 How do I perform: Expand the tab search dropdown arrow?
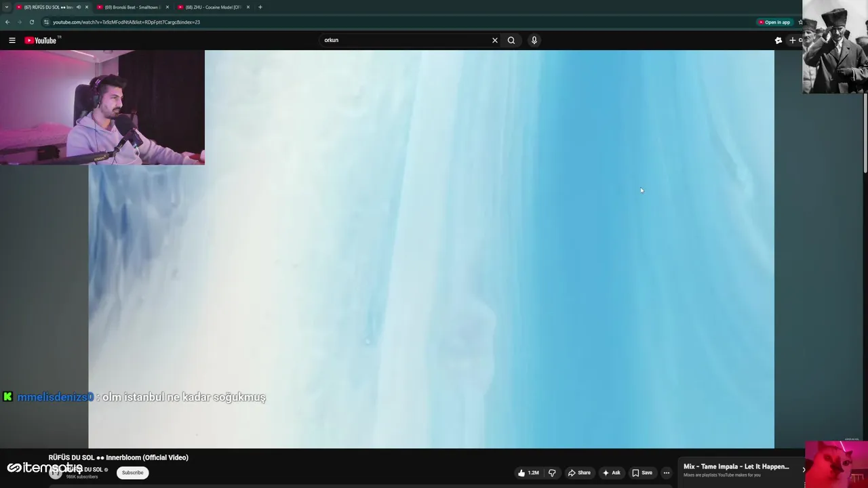point(7,7)
